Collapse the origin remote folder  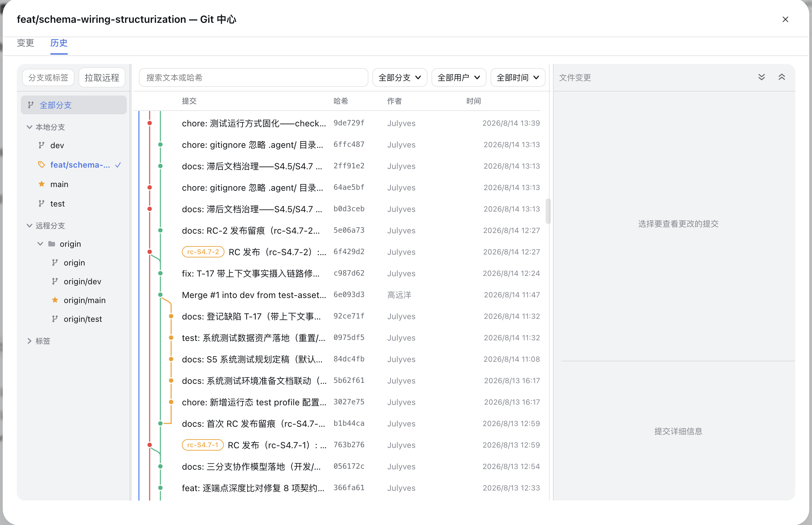click(x=40, y=244)
